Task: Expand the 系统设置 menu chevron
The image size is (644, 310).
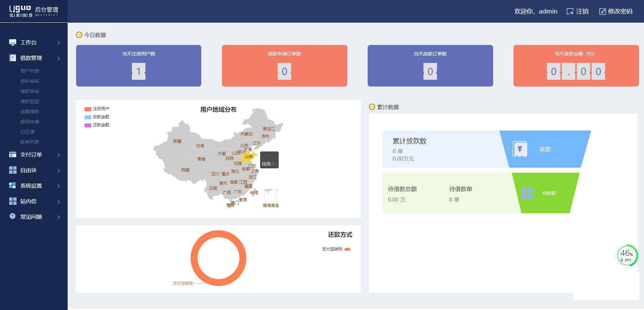Action: tap(59, 186)
